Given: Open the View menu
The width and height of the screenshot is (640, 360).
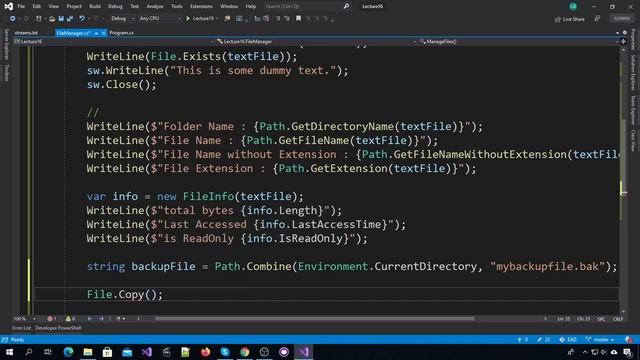Looking at the screenshot, I should click(x=53, y=7).
